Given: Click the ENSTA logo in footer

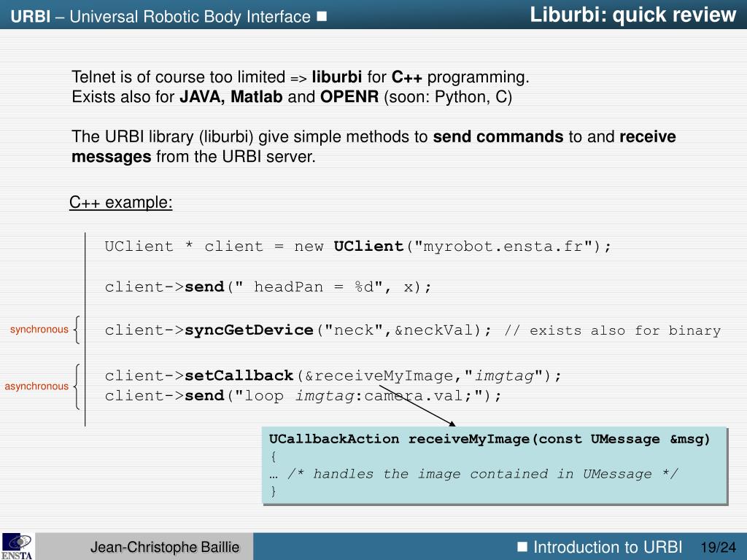Looking at the screenshot, I should [x=18, y=546].
